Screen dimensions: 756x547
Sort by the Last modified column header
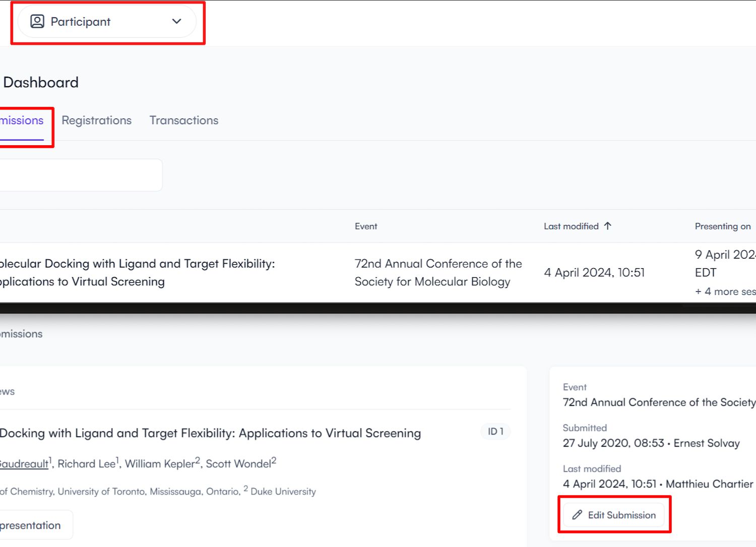571,226
